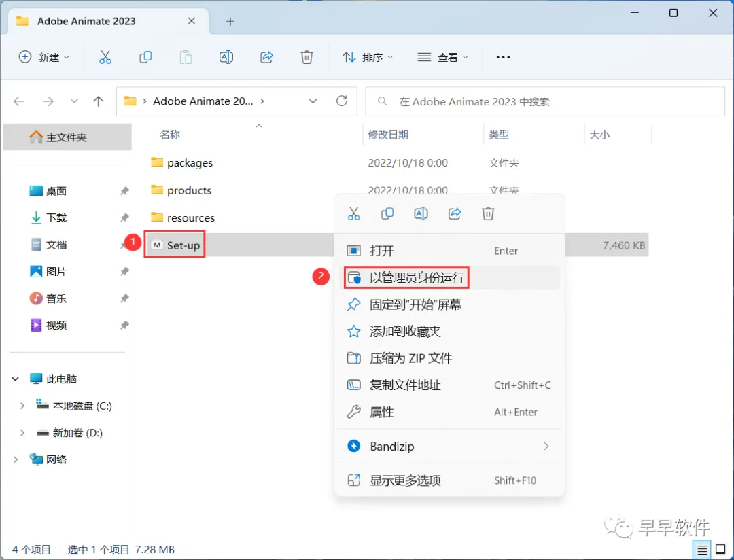Open recent locations chevron dropdown
734x560 pixels.
[74, 101]
